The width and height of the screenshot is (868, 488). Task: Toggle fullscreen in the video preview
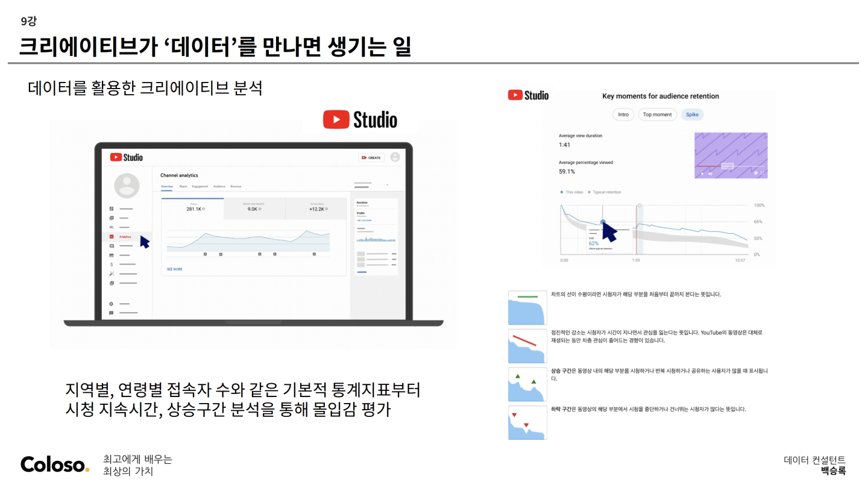click(763, 174)
